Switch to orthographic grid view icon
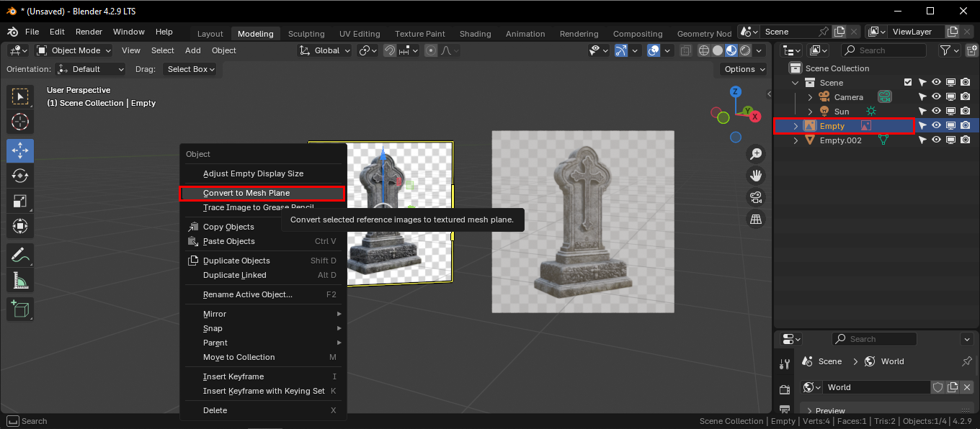980x429 pixels. pos(756,219)
